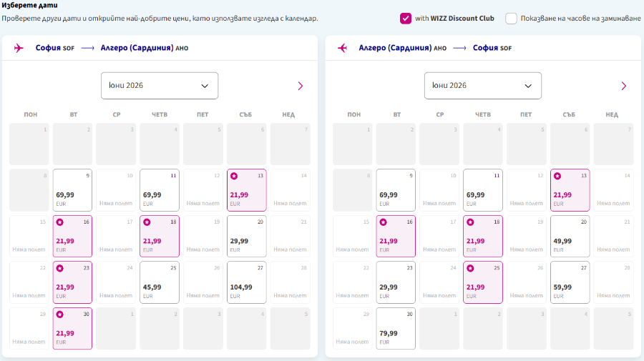The height and width of the screenshot is (361, 644).
Task: Click star icon on outbound June 13
Action: tap(234, 176)
